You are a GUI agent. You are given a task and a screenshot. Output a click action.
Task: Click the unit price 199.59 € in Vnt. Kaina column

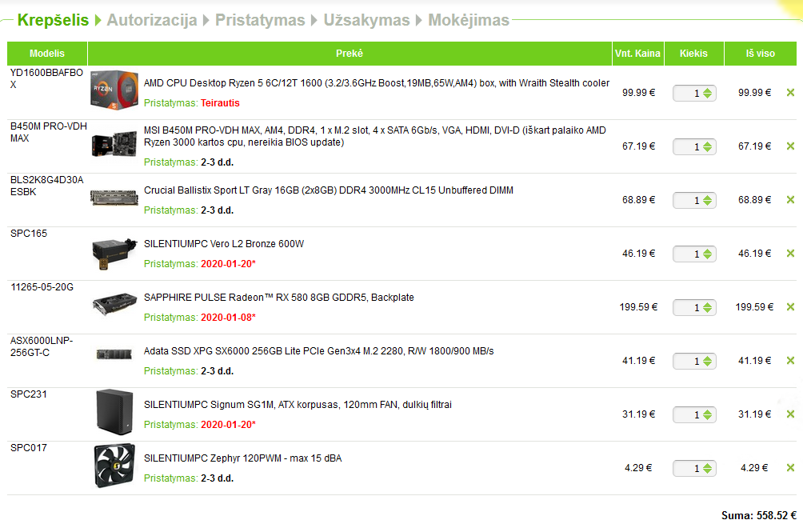638,307
